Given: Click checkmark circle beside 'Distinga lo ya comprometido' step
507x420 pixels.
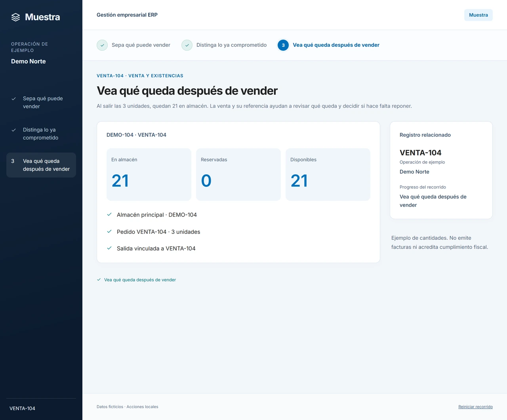Looking at the screenshot, I should tap(187, 45).
